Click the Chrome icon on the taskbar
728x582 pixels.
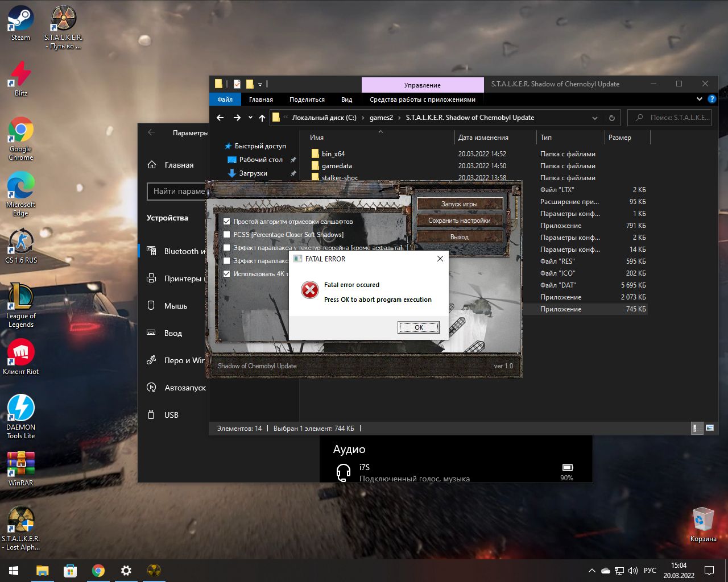(x=98, y=570)
